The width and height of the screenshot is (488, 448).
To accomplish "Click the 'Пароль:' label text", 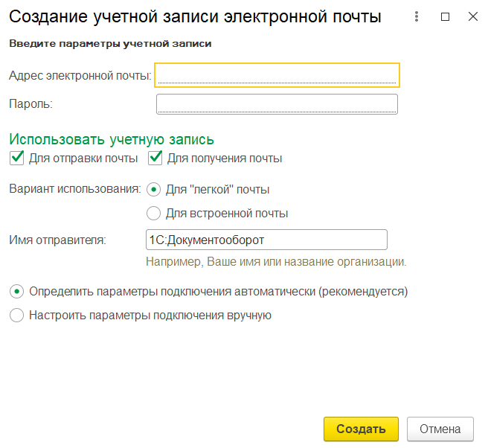I will click(x=30, y=104).
